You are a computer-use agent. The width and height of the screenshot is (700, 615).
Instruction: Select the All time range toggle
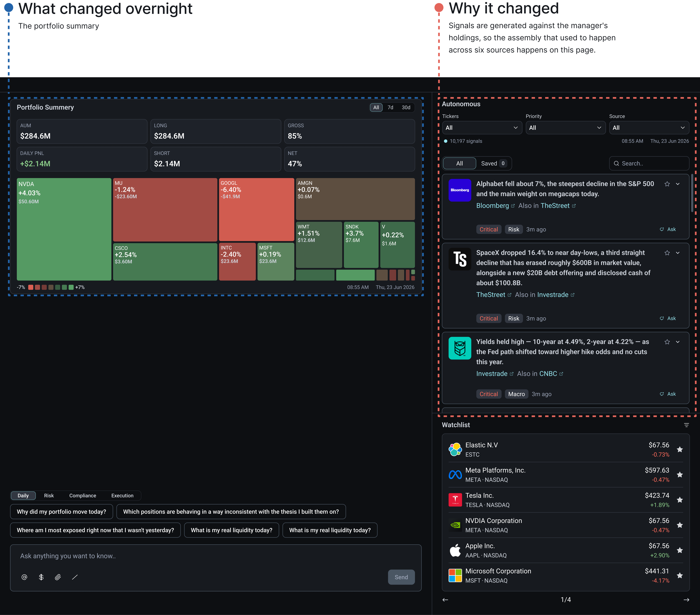pos(376,107)
